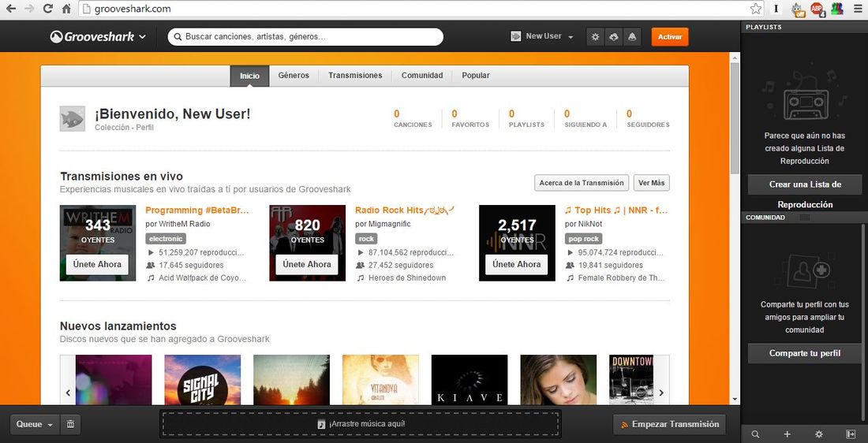The image size is (868, 443).
Task: Expand the New User account dropdown
Action: [542, 36]
